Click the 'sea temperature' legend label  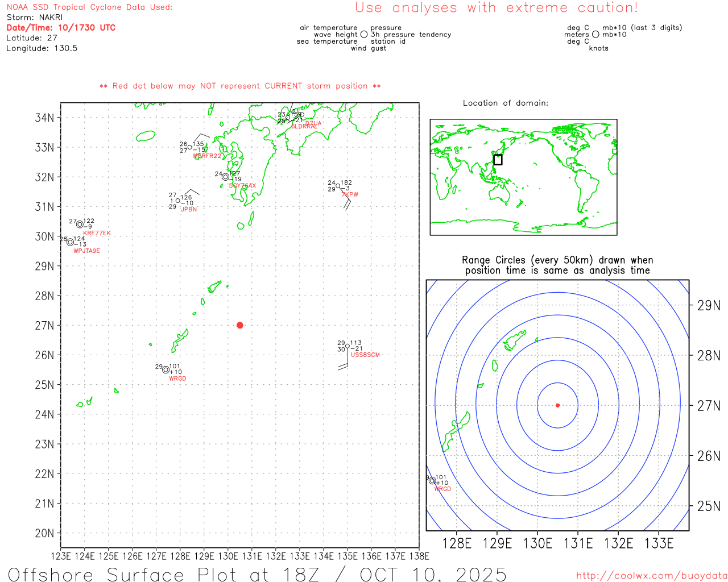click(x=327, y=41)
